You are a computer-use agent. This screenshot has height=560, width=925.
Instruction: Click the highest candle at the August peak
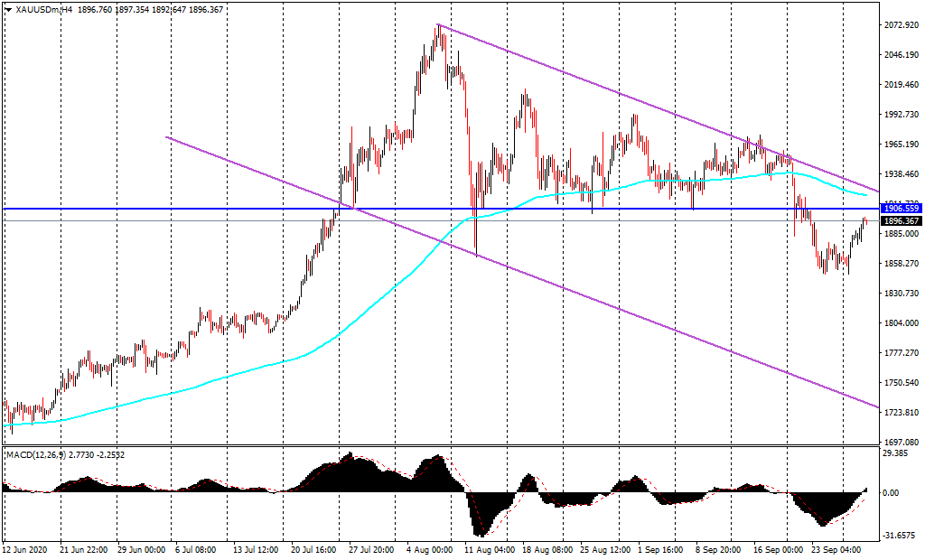coord(438,29)
